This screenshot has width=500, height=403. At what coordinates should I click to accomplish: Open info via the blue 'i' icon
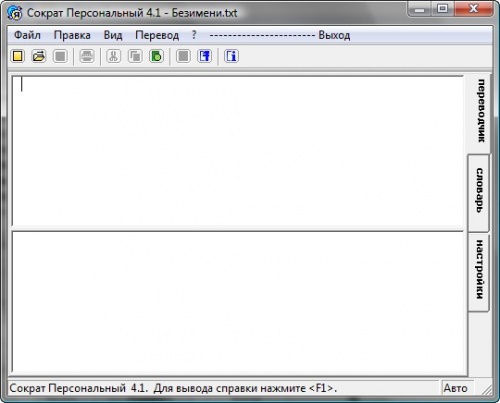231,56
